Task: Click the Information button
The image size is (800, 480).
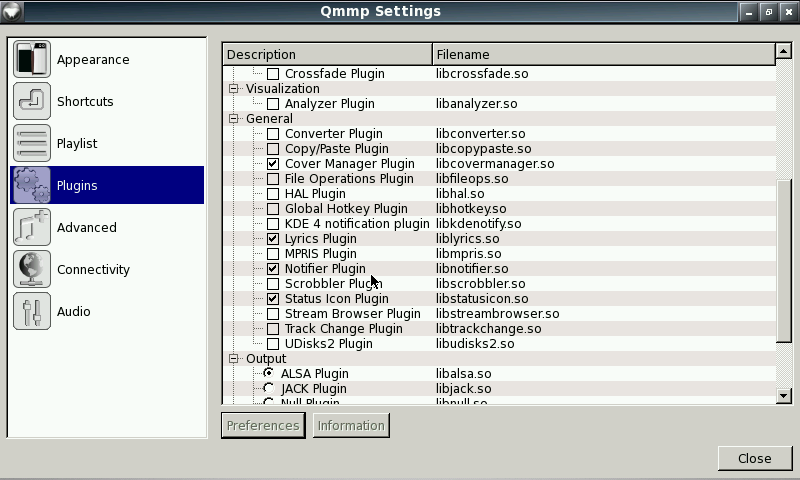Action: point(351,425)
